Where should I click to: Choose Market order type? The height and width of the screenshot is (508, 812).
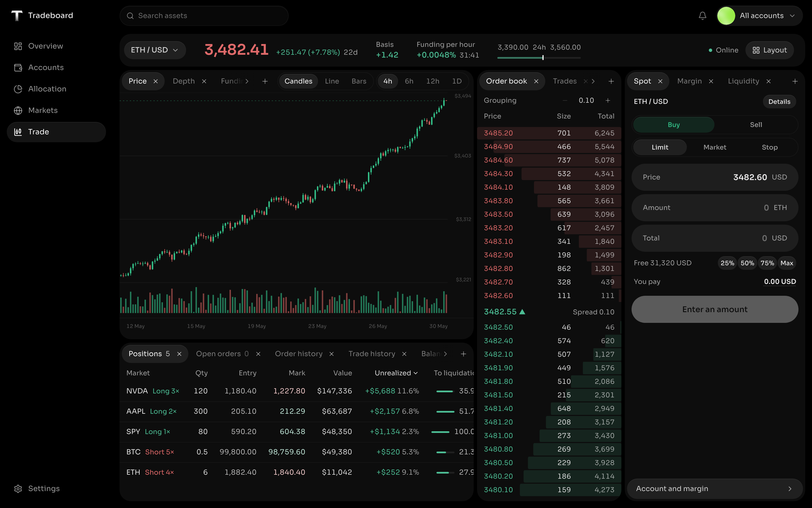click(x=715, y=148)
